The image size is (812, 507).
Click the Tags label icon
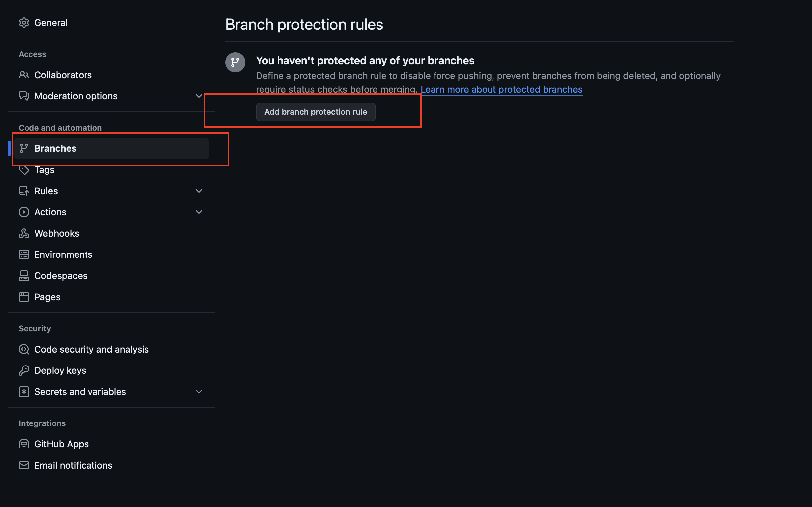pos(24,170)
